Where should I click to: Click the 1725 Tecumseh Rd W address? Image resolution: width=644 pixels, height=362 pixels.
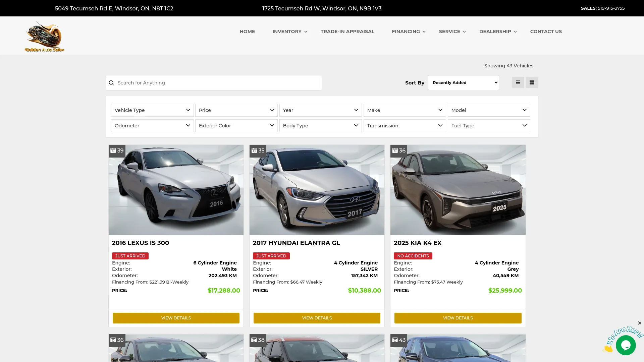click(322, 8)
